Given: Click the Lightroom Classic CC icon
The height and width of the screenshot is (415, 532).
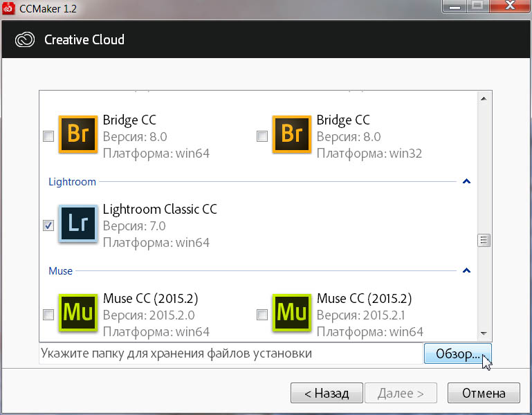Looking at the screenshot, I should (78, 223).
